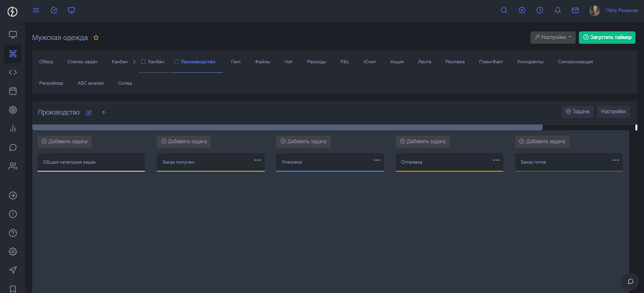Open the mail envelope icon
644x293 pixels.
coord(575,10)
